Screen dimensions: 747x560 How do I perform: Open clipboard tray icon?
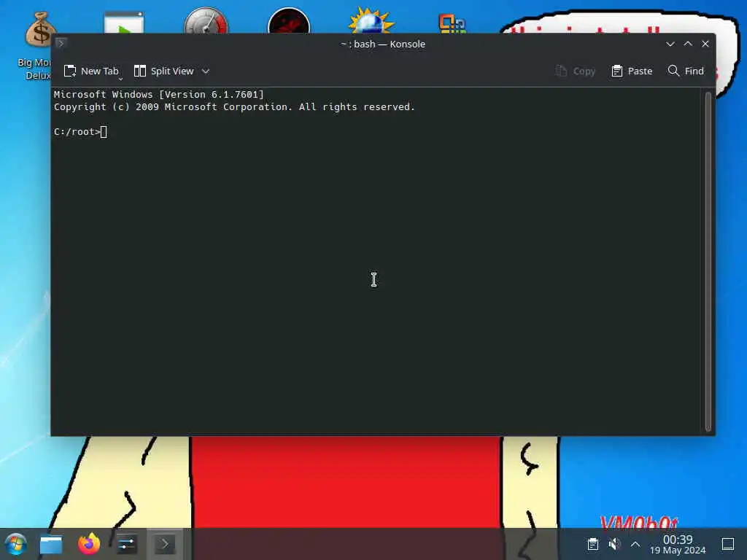pyautogui.click(x=592, y=544)
